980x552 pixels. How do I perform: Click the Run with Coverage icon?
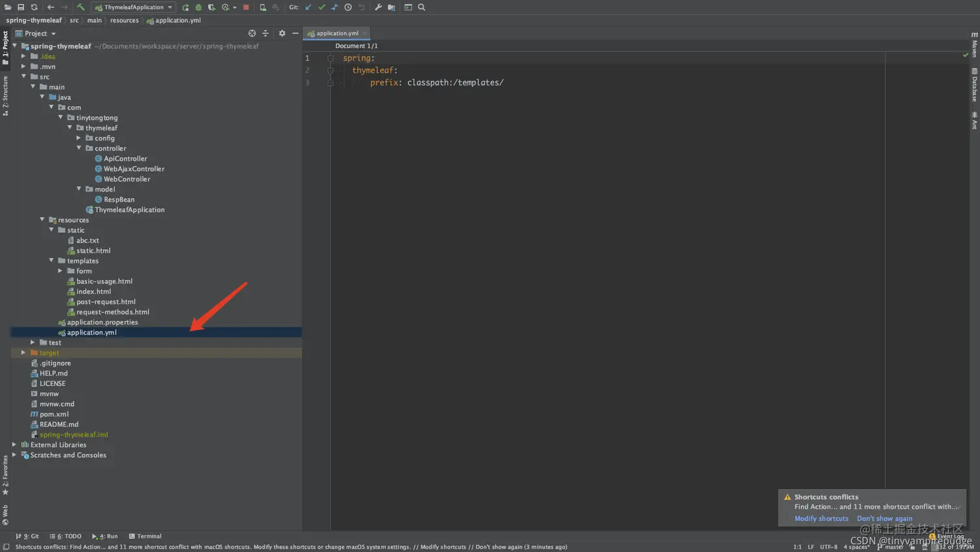(x=211, y=7)
